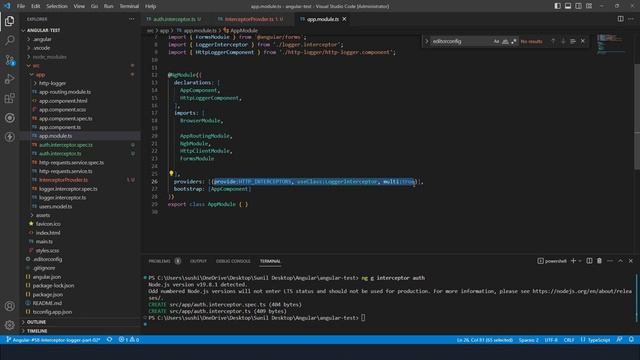Open Explorer More Actions ellipsis
Screen dimensions: 640x360
[131, 19]
